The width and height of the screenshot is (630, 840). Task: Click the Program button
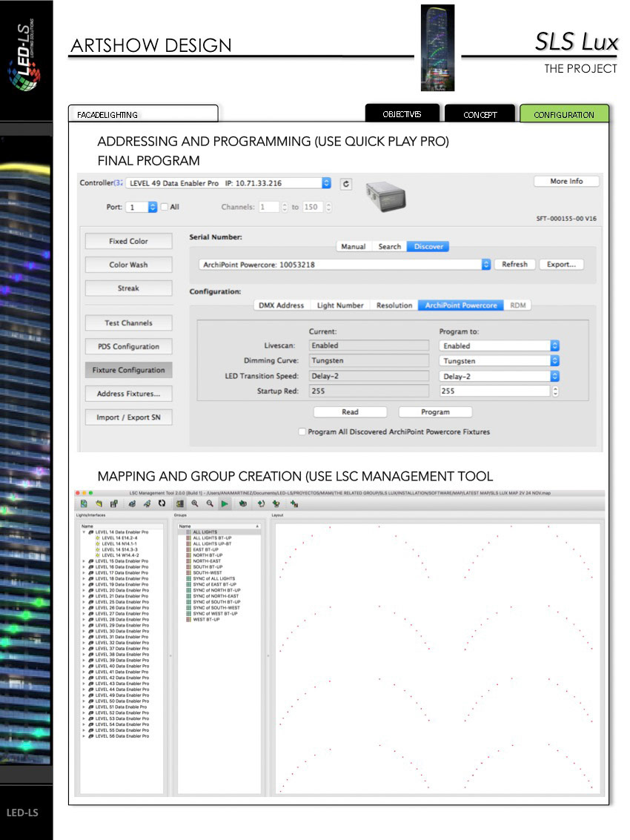[x=435, y=412]
